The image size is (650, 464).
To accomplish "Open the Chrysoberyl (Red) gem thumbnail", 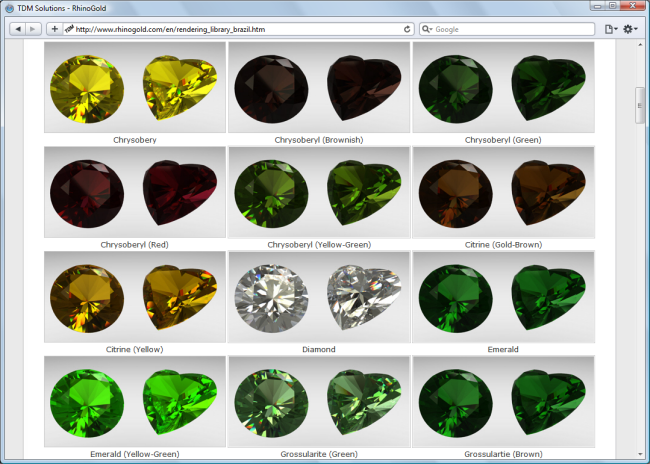I will tap(135, 192).
